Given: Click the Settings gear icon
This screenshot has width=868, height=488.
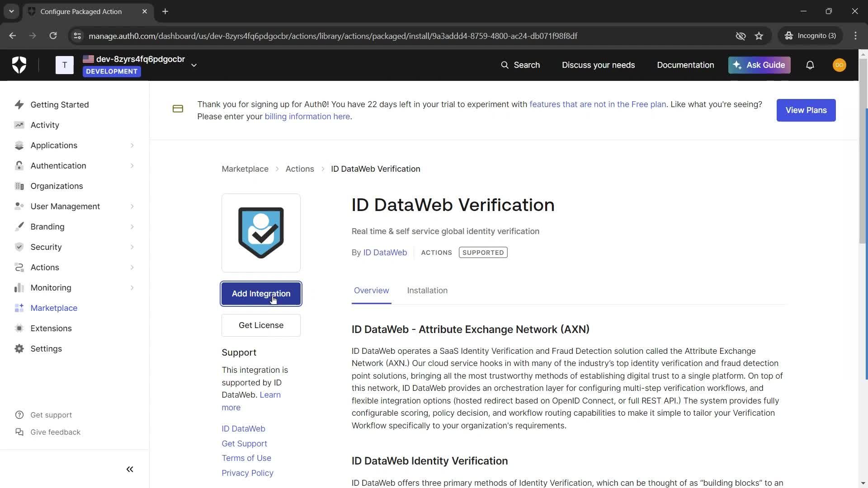Looking at the screenshot, I should click(19, 349).
